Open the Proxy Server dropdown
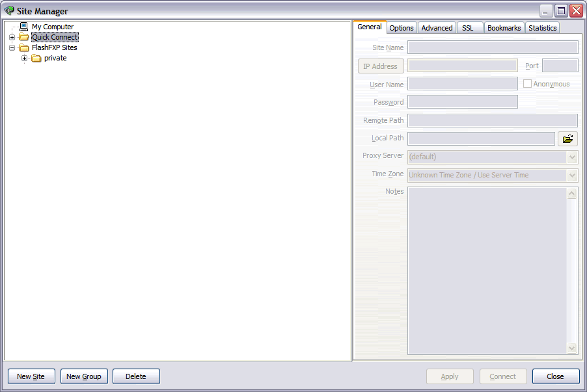 [572, 157]
